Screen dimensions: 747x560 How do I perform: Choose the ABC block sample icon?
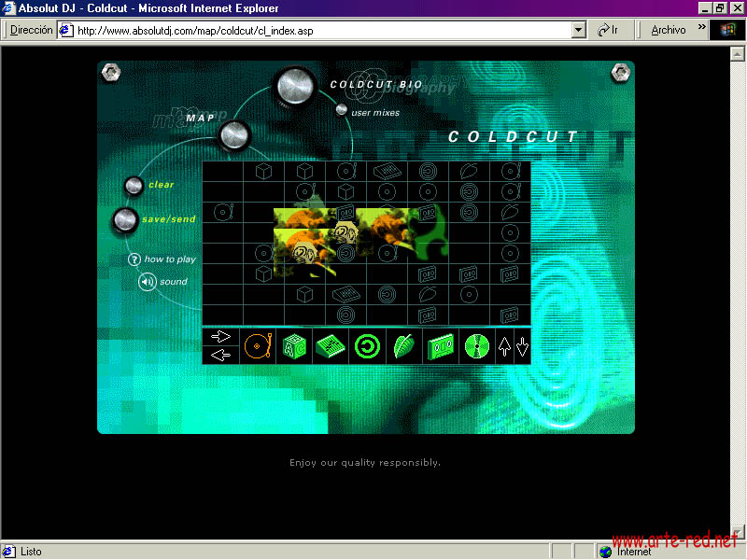294,347
